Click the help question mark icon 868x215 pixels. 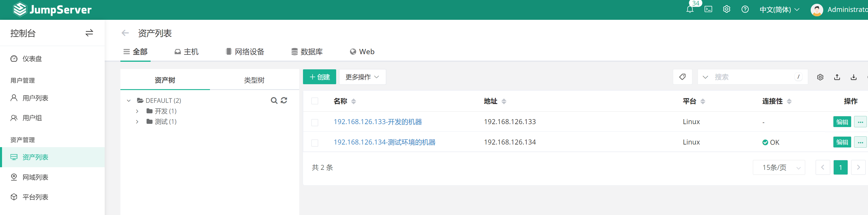[x=745, y=9]
